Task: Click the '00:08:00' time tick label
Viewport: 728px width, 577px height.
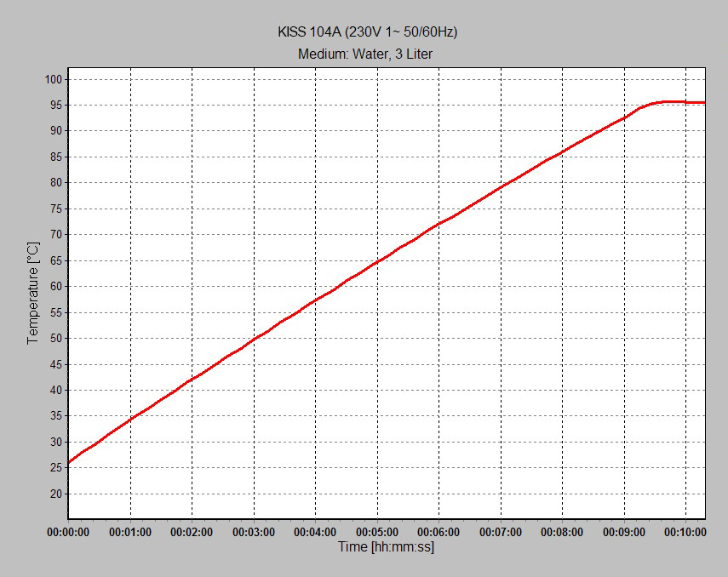Action: coord(562,532)
